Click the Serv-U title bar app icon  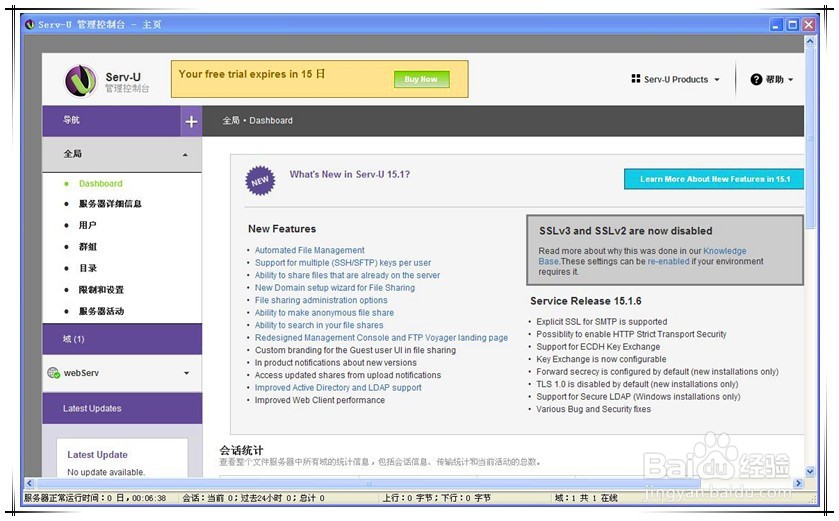point(30,24)
